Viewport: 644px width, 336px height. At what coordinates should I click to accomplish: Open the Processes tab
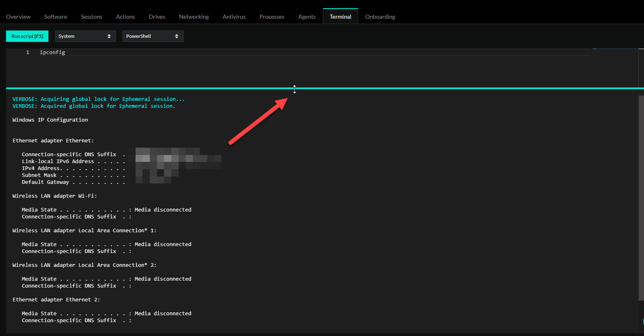pyautogui.click(x=272, y=17)
